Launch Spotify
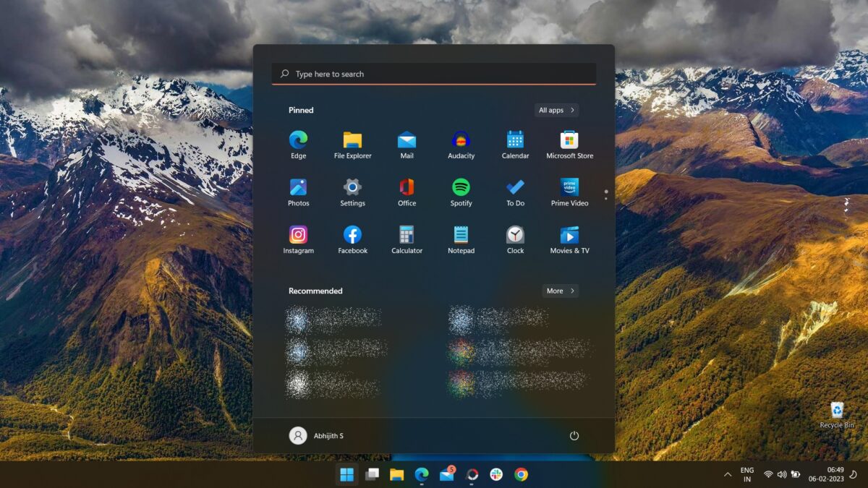Screen dimensions: 868x488 (x=461, y=192)
